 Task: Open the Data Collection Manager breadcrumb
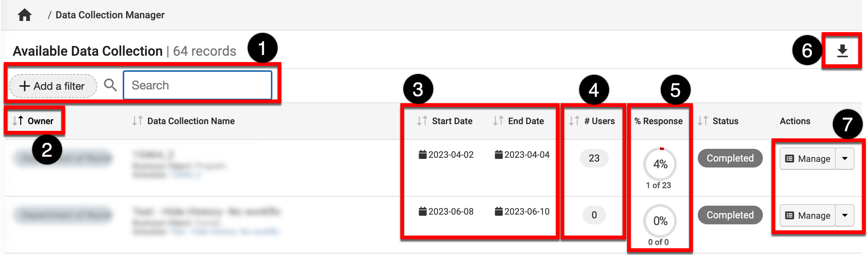coord(110,15)
